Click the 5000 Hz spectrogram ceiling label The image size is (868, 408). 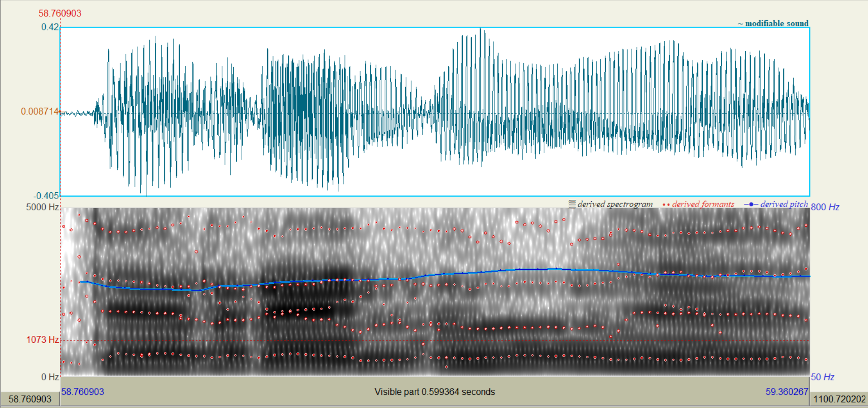click(43, 207)
